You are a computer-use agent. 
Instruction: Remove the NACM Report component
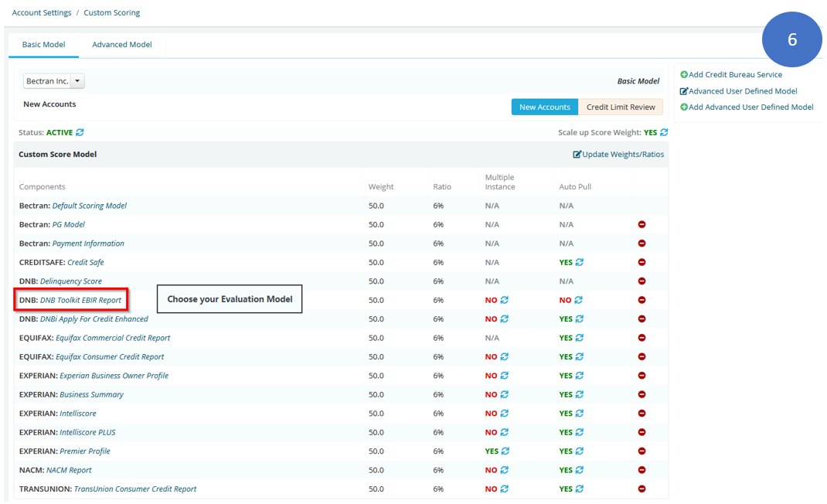(642, 470)
